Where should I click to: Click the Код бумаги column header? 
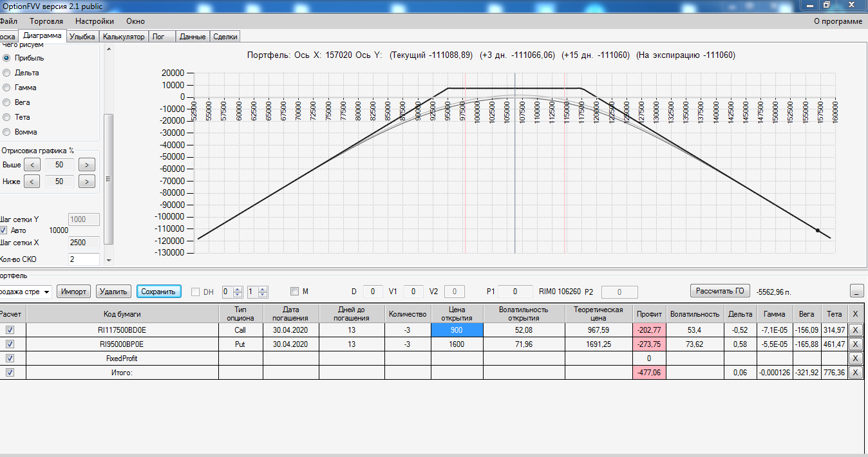tap(122, 313)
